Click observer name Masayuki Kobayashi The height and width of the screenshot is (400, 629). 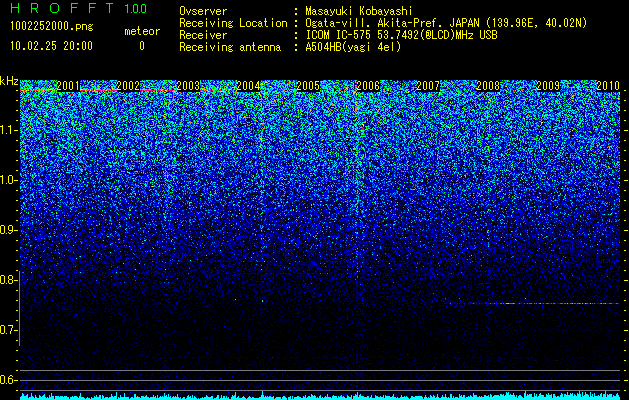coord(358,12)
